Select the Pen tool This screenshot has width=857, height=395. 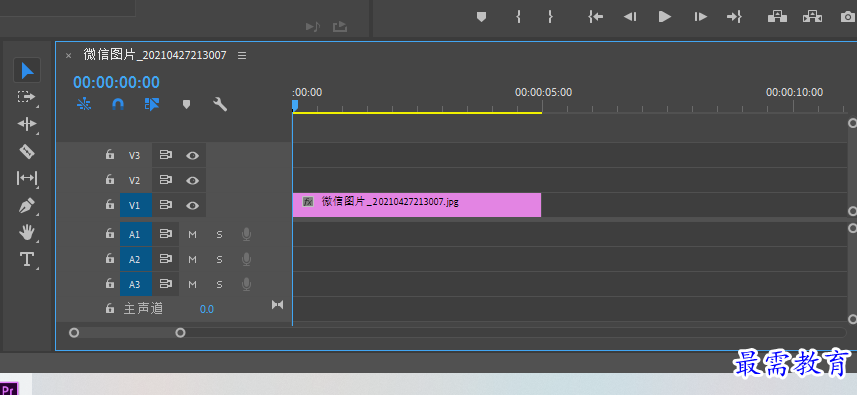[26, 205]
